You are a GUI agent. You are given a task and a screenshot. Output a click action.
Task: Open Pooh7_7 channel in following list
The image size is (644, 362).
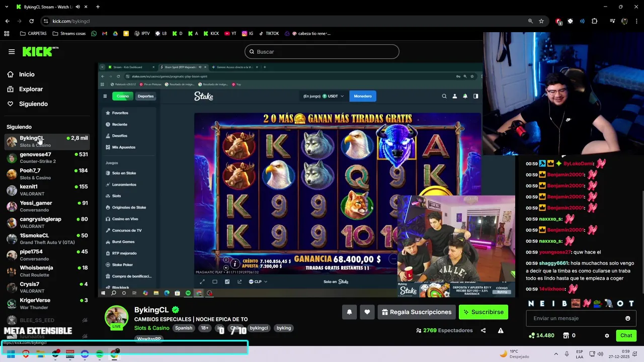point(47,174)
